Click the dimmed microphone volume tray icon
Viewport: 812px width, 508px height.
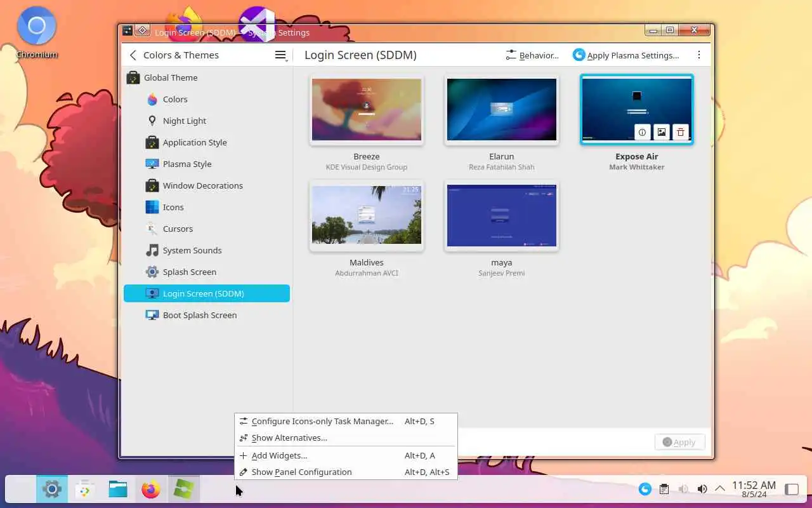(x=683, y=489)
